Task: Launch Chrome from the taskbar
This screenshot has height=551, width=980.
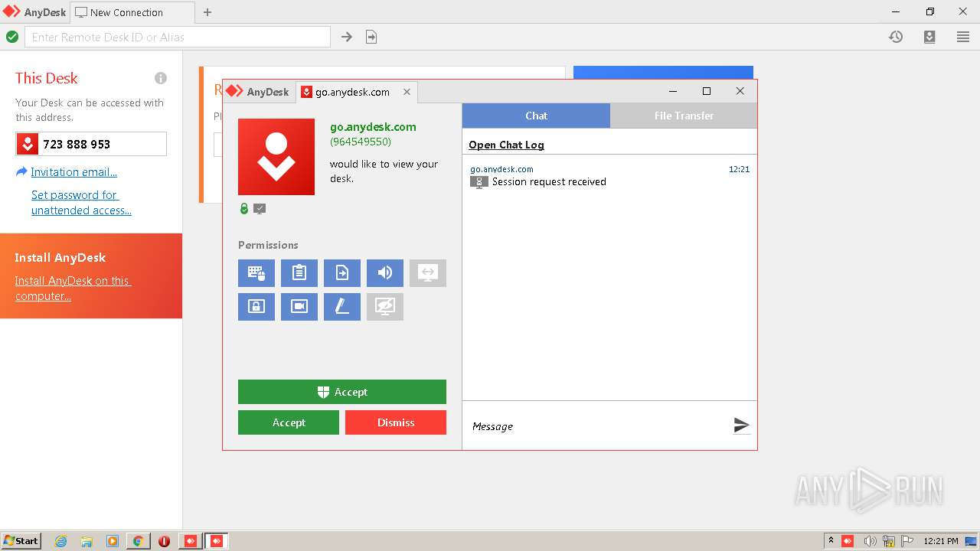Action: (139, 541)
